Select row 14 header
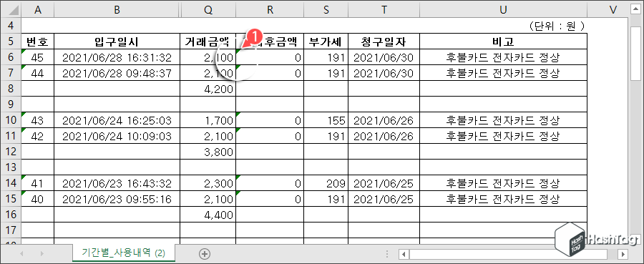Viewport: 644px width, 264px height. (11, 182)
